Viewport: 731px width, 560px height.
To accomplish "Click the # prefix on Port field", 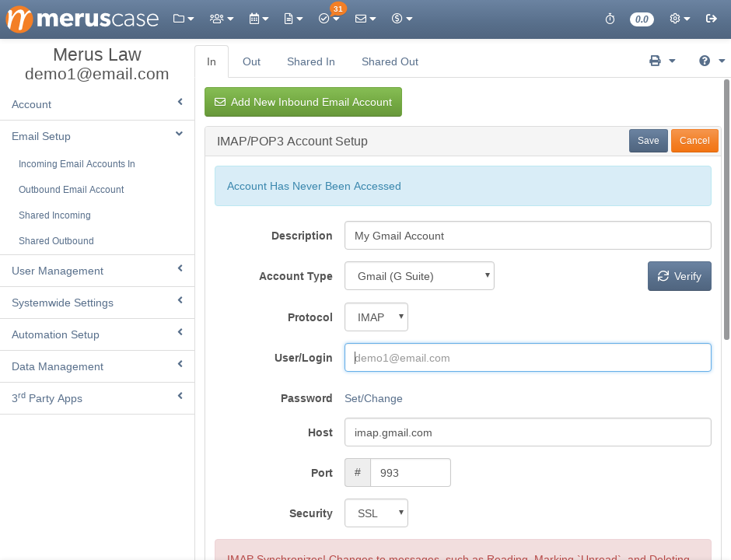I will (x=358, y=472).
